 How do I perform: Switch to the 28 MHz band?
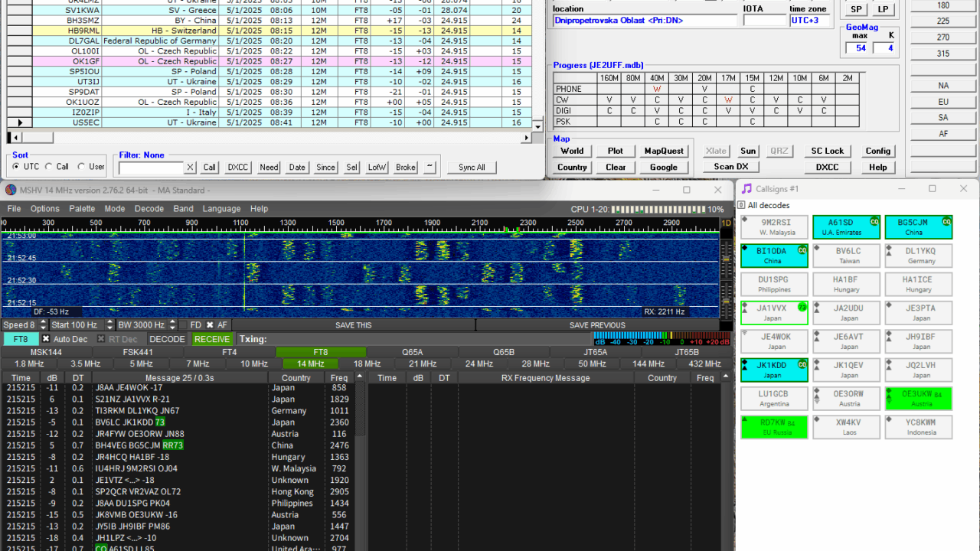535,364
